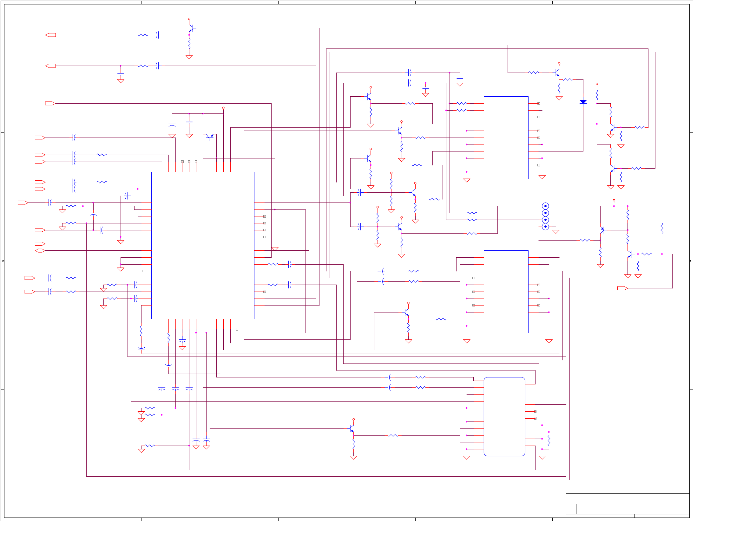The image size is (756, 534).
Task: Select the large central IC rectangle
Action: 202,245
